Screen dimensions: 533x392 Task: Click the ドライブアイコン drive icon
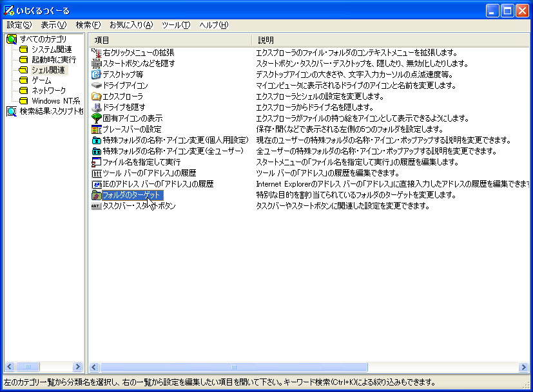[x=97, y=86]
